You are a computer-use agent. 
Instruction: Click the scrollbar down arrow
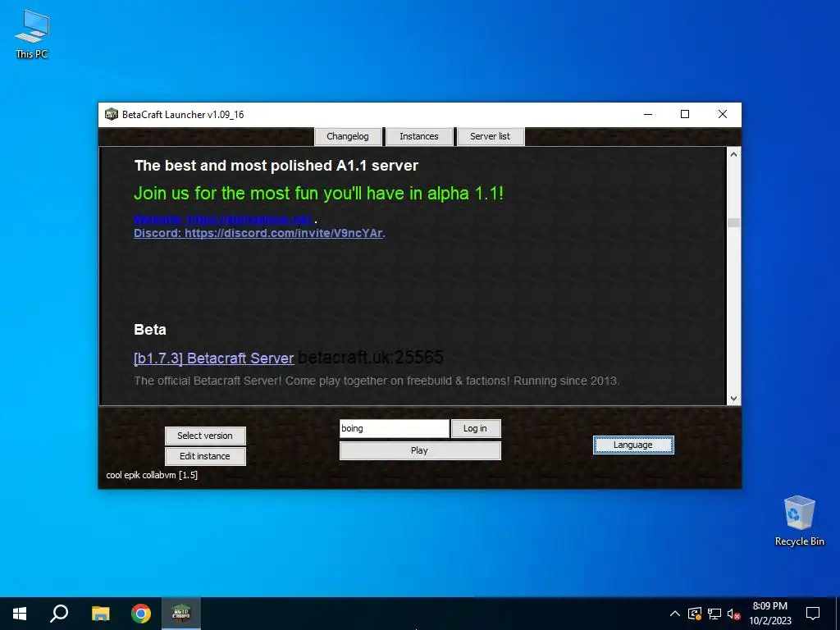pyautogui.click(x=734, y=398)
